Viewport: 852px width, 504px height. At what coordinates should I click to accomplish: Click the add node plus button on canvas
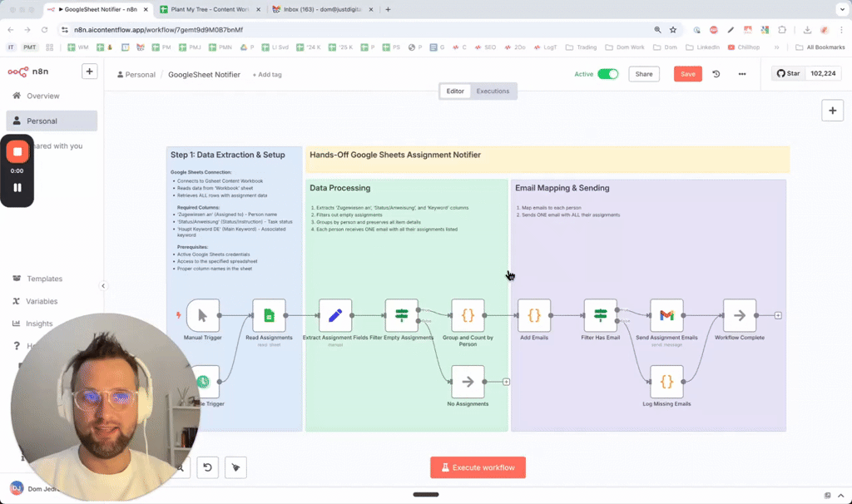[832, 111]
